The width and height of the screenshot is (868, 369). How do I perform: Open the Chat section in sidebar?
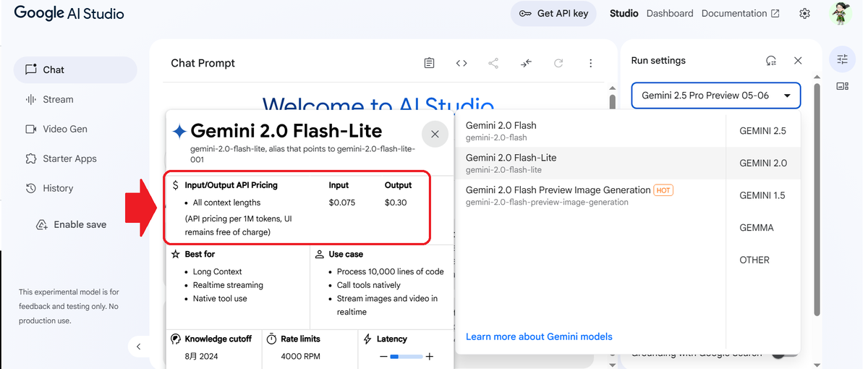pos(75,69)
